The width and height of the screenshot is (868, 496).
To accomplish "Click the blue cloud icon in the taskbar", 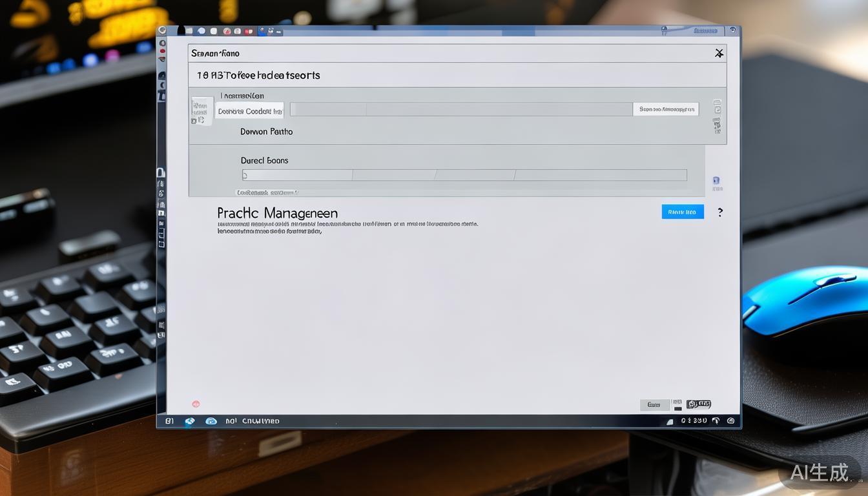I will point(211,421).
